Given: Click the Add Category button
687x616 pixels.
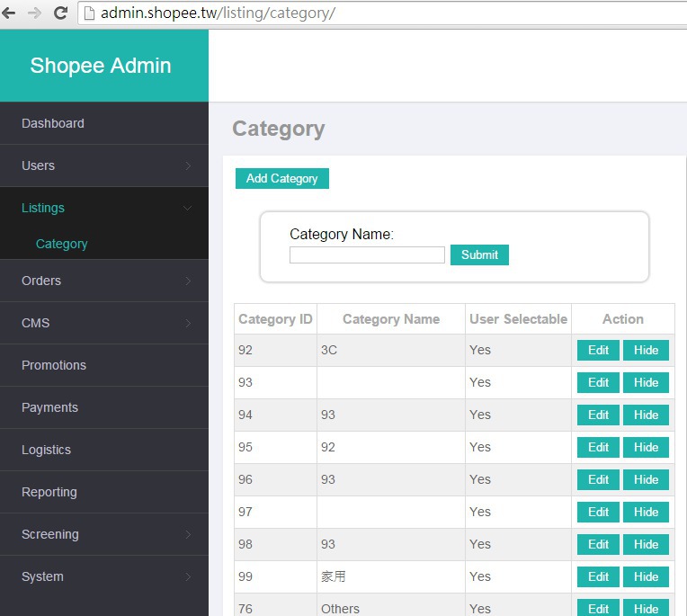Looking at the screenshot, I should tap(281, 178).
